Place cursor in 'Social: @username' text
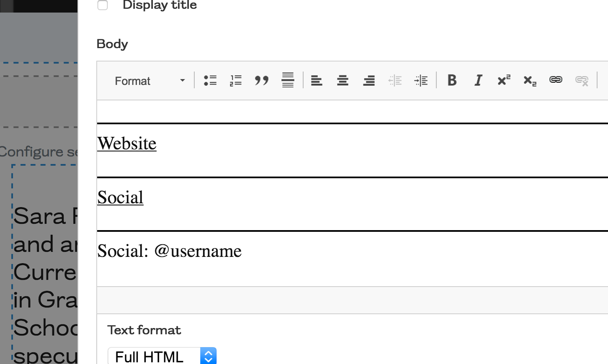Screen dimensions: 608x364 tap(169, 251)
